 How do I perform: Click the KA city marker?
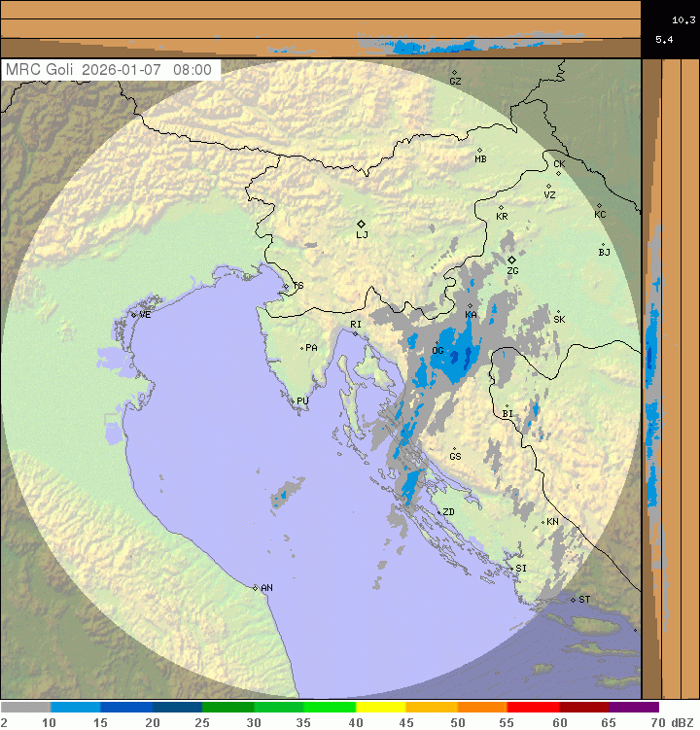[x=470, y=306]
